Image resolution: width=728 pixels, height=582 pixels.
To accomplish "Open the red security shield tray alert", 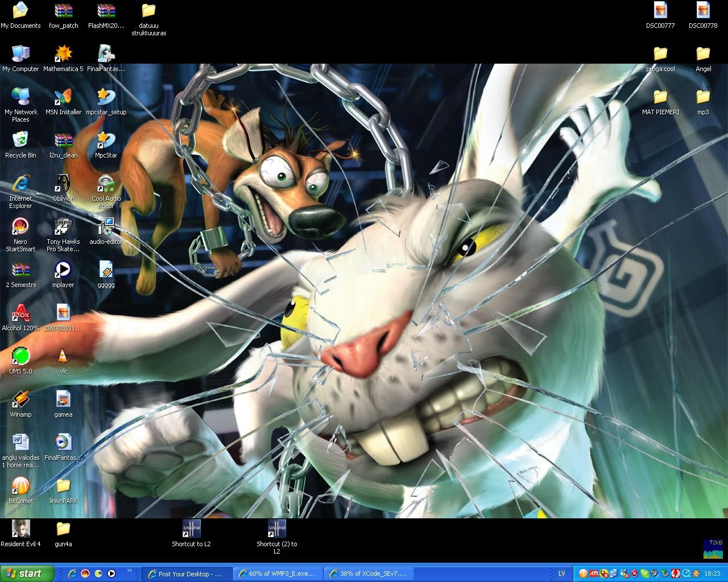I will point(635,573).
